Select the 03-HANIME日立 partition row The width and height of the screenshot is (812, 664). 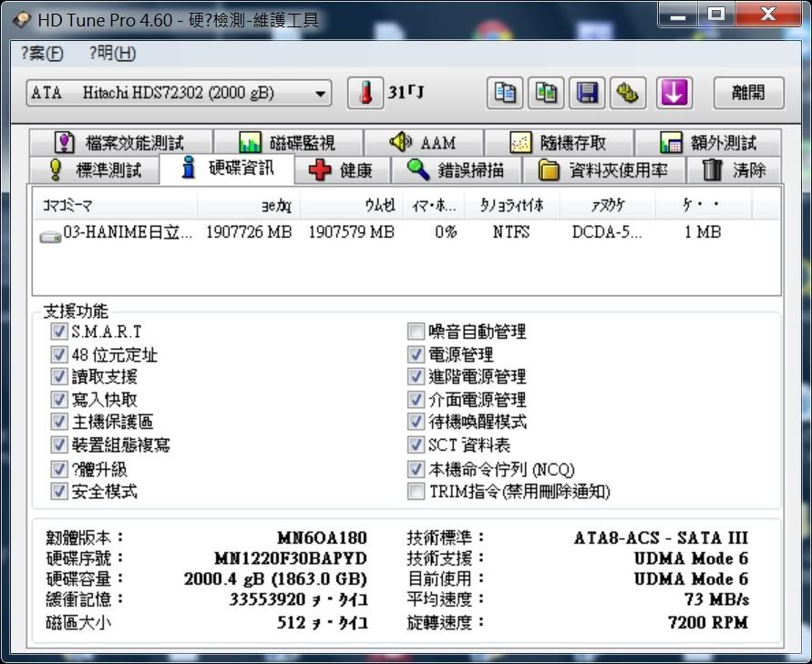point(406,232)
